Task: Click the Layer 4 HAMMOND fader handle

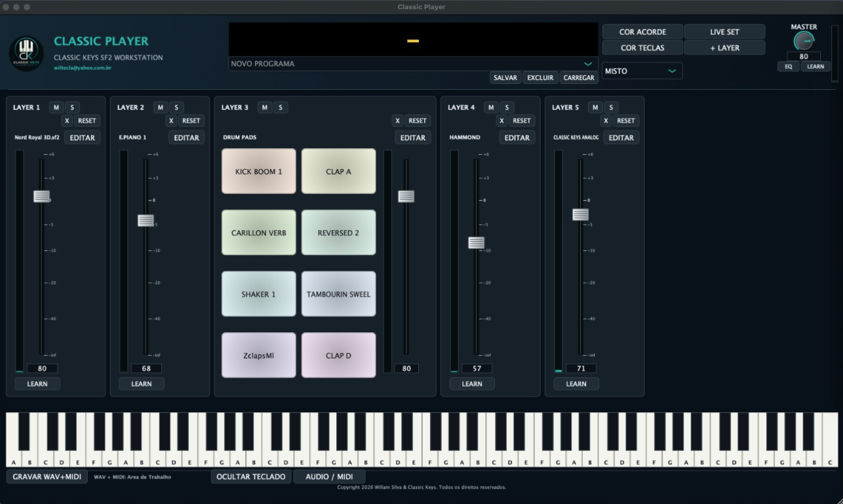Action: coord(477,242)
